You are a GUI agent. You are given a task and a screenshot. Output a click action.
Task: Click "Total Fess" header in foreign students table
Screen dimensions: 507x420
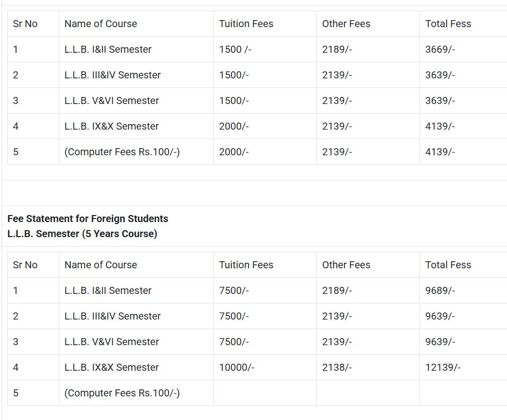click(448, 265)
